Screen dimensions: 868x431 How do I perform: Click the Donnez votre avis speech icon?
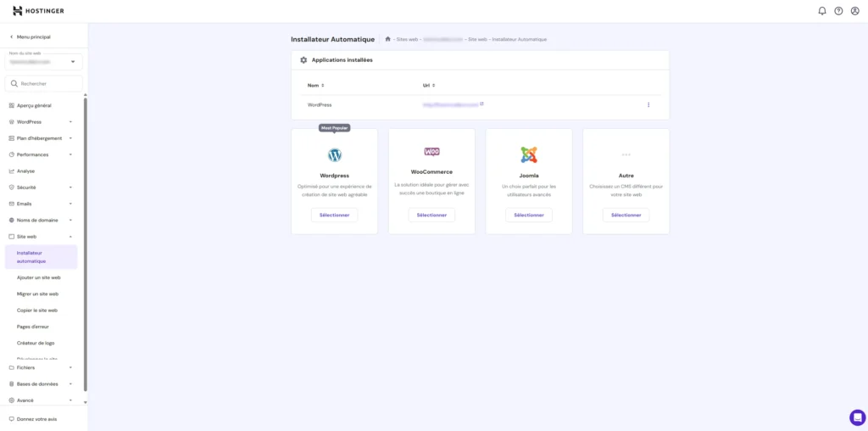pos(12,419)
